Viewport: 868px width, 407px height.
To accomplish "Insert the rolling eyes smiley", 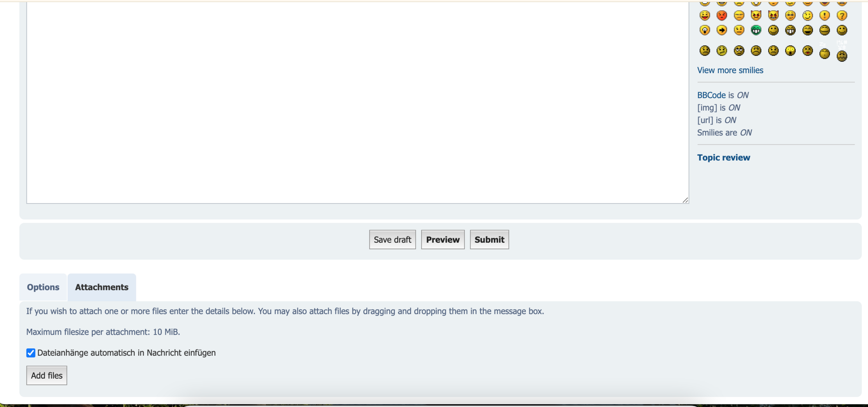I will click(x=739, y=51).
